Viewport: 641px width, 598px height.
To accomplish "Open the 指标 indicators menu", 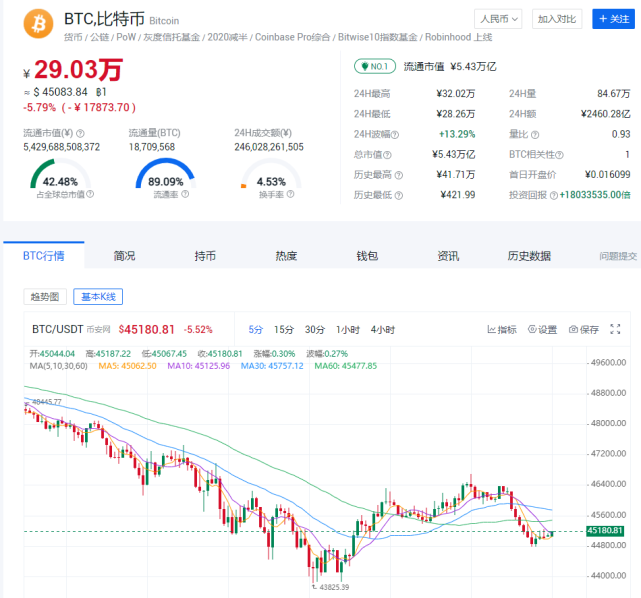I will coord(502,329).
